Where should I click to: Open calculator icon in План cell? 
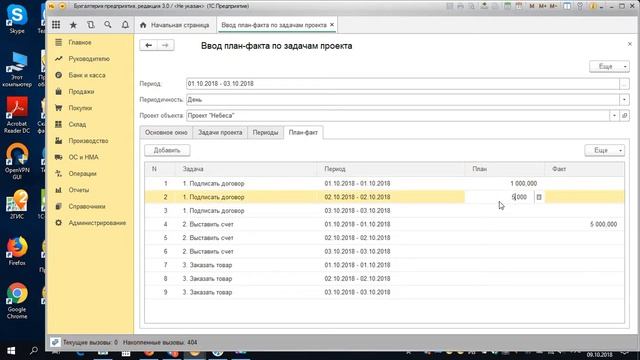coord(539,197)
